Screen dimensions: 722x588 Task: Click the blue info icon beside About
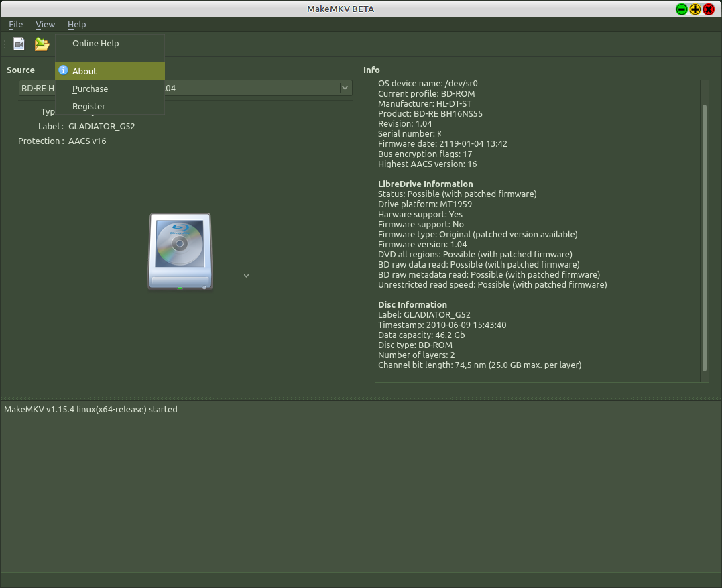pos(63,70)
